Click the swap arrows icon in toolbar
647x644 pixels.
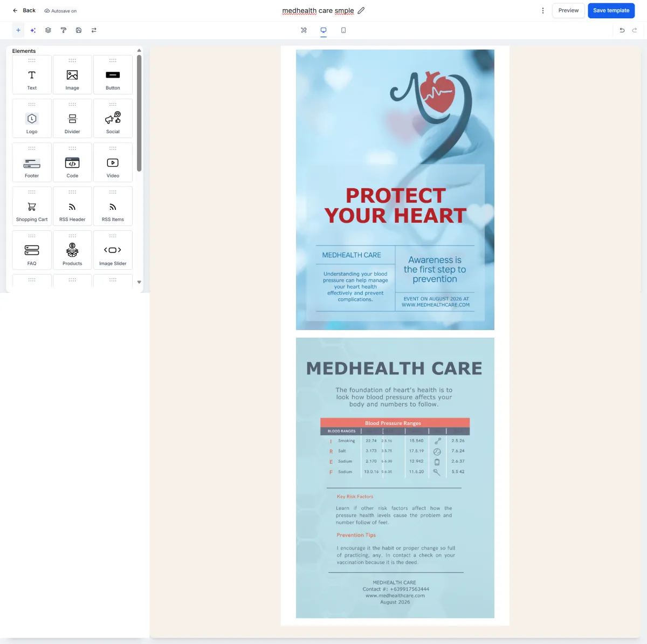pyautogui.click(x=94, y=30)
